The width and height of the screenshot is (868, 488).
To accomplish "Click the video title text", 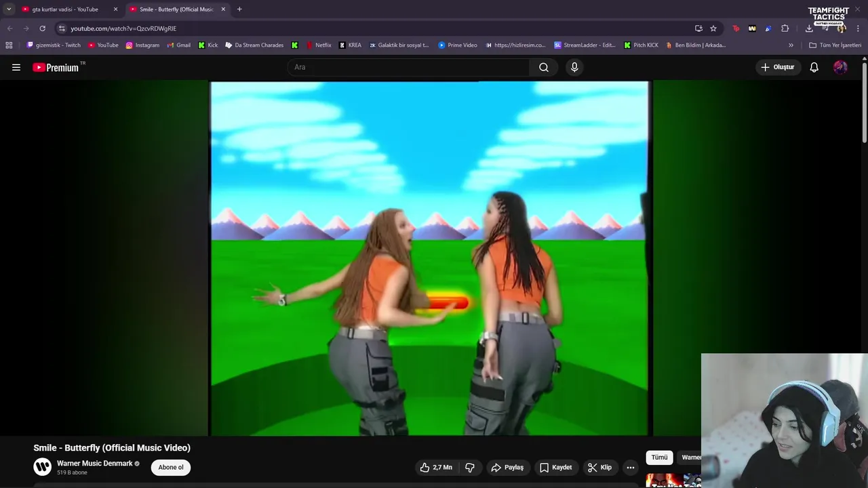I will pyautogui.click(x=112, y=448).
